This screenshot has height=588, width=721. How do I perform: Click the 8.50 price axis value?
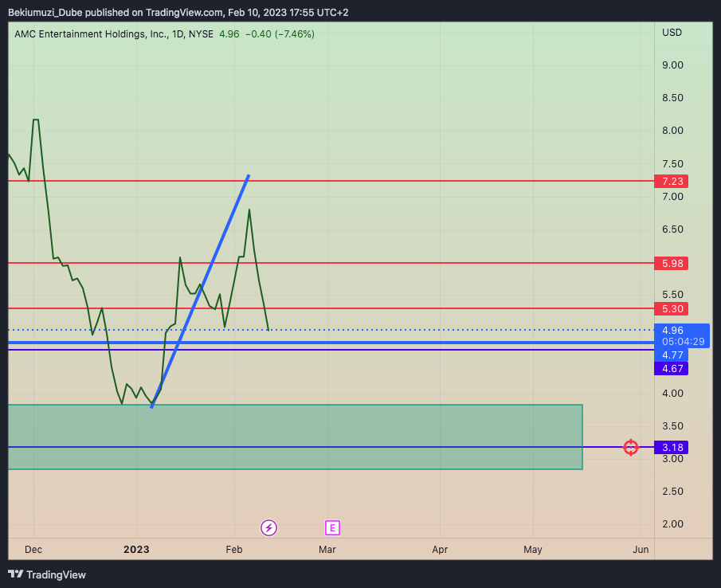click(x=672, y=98)
